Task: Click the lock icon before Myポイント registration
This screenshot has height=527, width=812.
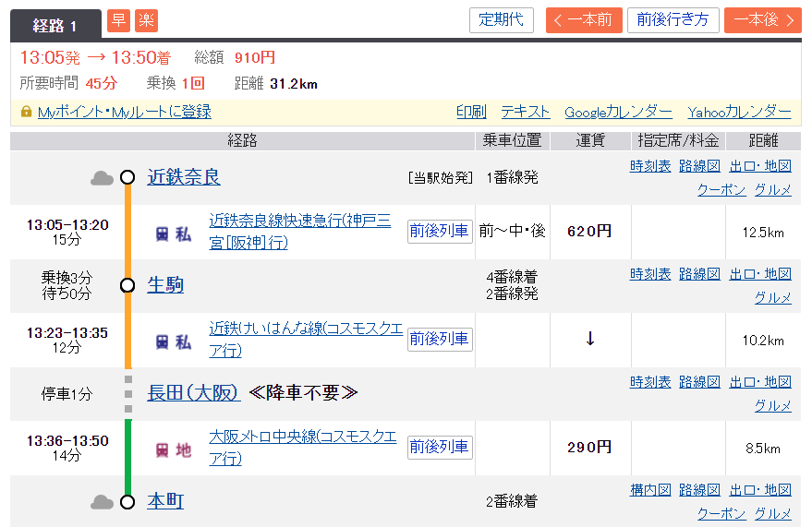Action: (x=26, y=112)
